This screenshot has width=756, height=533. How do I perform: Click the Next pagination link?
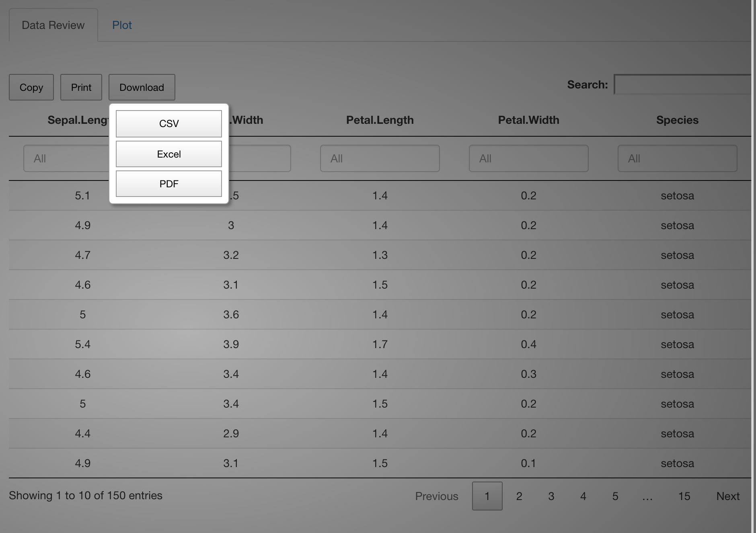(728, 496)
